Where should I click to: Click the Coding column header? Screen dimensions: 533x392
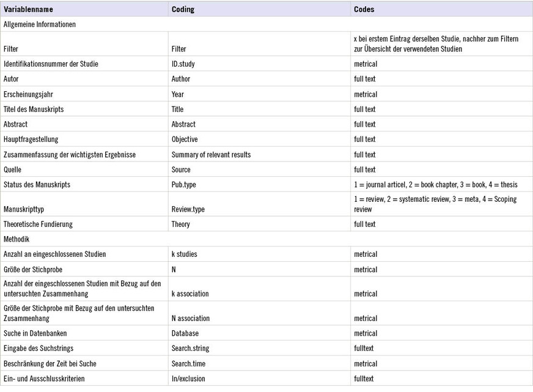[x=183, y=9]
